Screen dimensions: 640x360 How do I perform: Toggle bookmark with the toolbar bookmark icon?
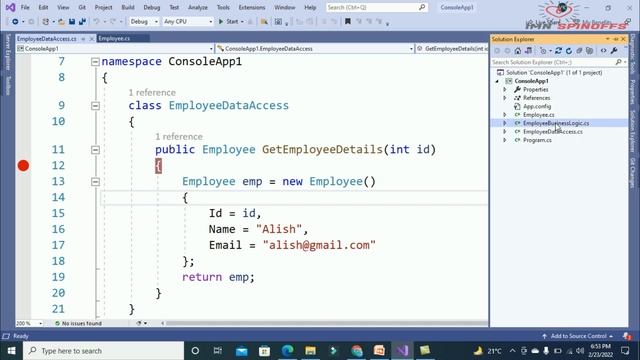coord(348,22)
